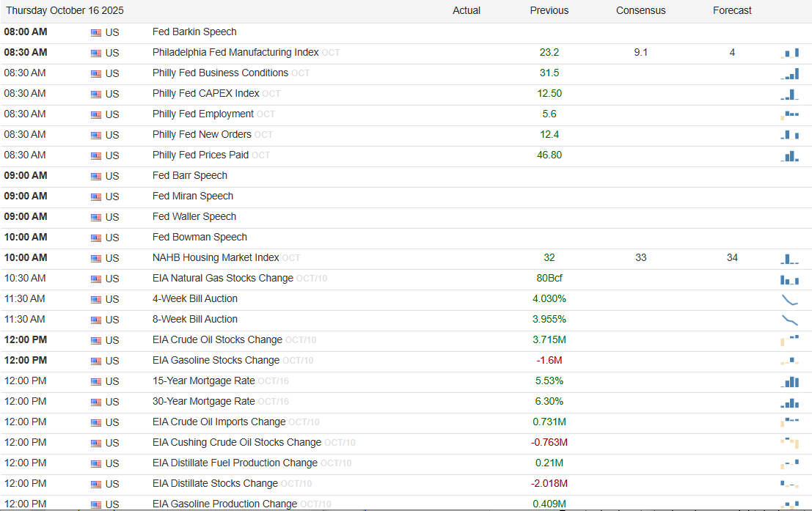
Task: Open Fed Waller Speech event
Action: pos(194,216)
